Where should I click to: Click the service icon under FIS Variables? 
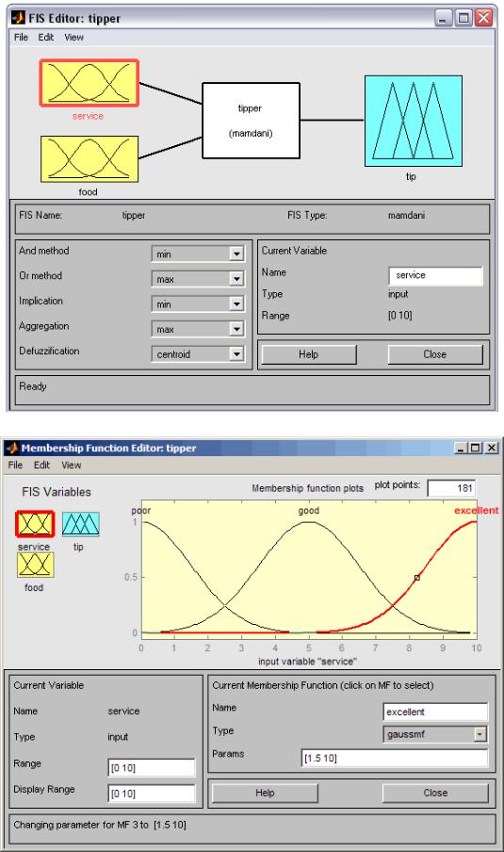35,524
